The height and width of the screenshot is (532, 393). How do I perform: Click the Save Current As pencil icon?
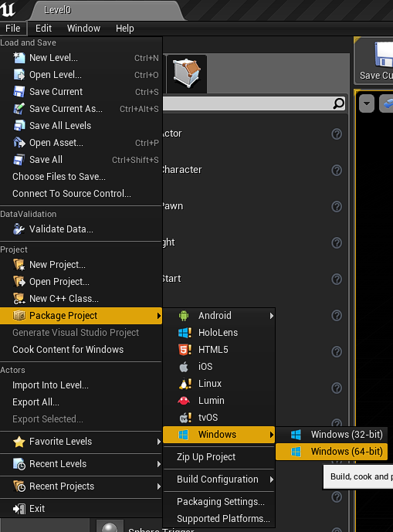[19, 109]
